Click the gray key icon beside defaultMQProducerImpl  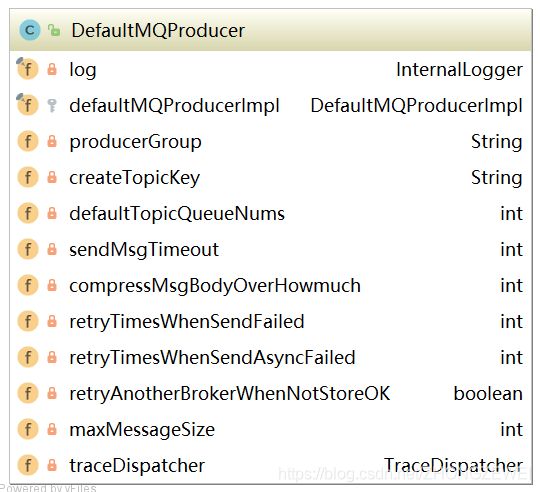(x=52, y=105)
